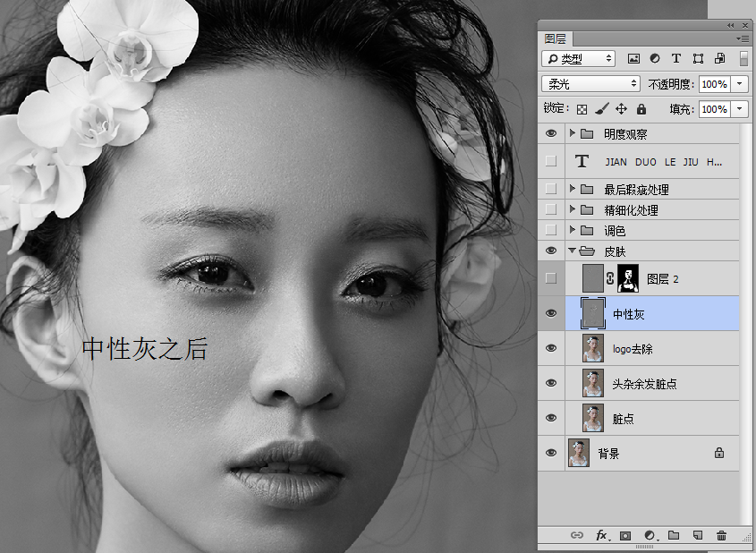The image size is (756, 553).
Task: Expand the 调色 layer group
Action: point(573,230)
